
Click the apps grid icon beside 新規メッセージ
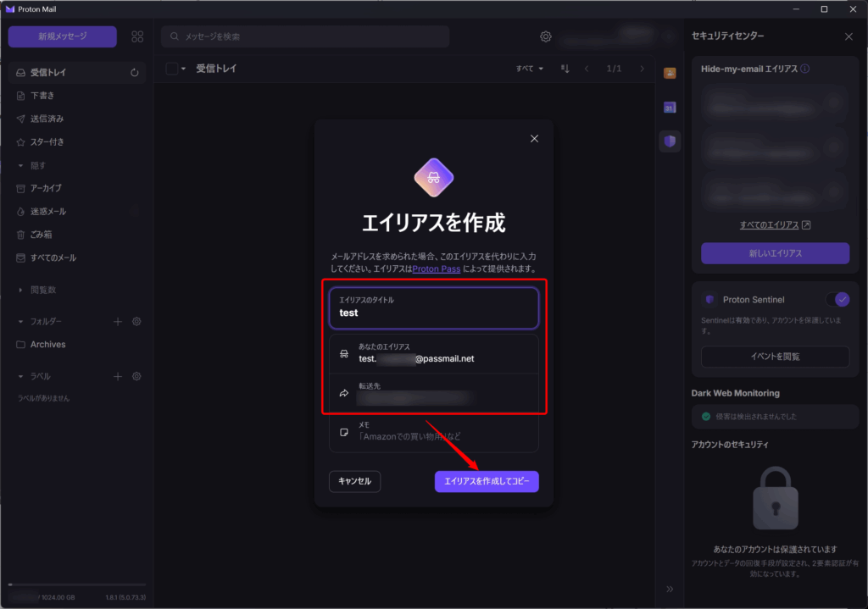[137, 36]
